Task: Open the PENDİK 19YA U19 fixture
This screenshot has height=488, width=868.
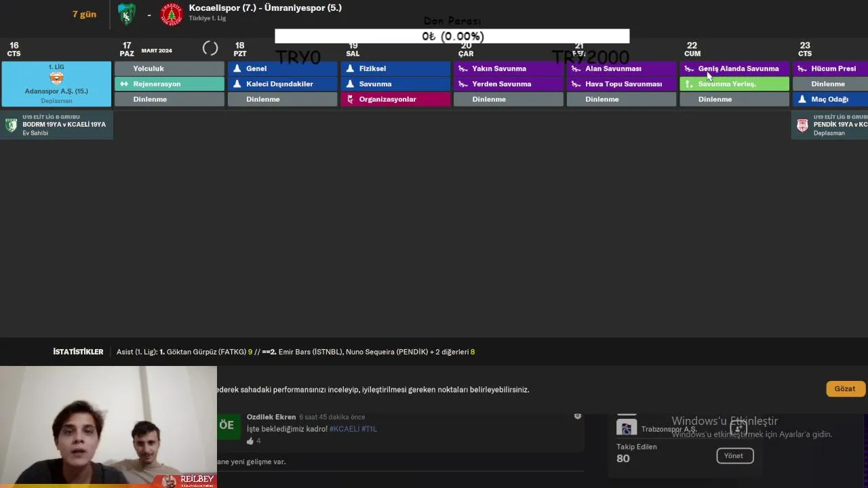Action: pos(829,125)
